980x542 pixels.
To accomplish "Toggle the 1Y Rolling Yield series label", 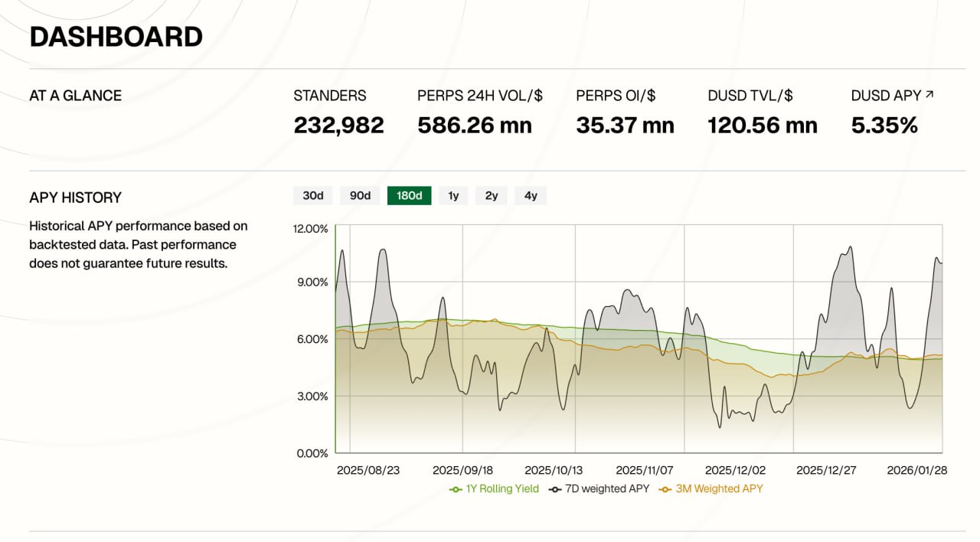I will tap(502, 489).
